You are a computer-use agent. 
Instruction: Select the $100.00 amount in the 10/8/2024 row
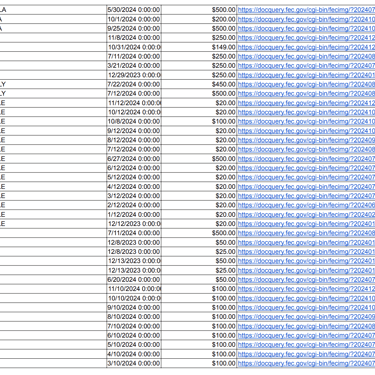(x=199, y=122)
